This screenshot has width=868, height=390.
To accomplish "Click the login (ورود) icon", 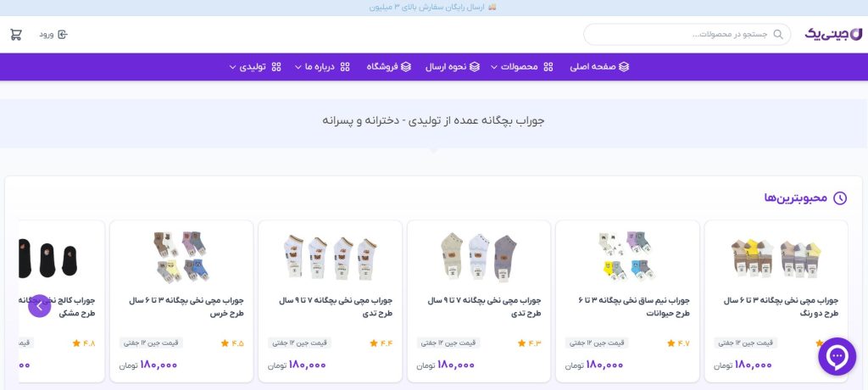I will coord(62,35).
